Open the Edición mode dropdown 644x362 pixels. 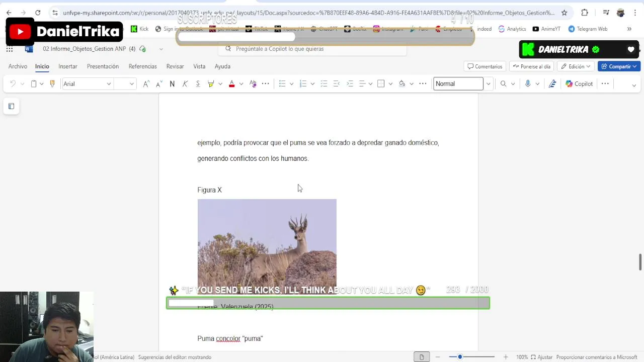tap(576, 66)
